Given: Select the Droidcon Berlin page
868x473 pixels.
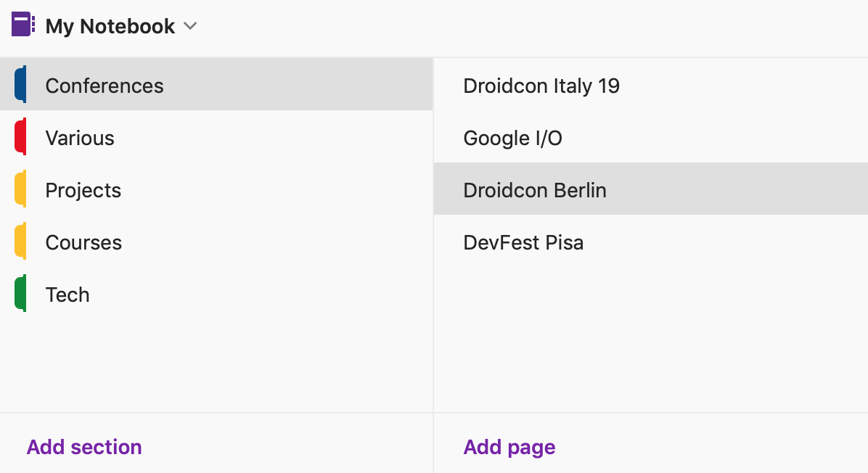Looking at the screenshot, I should point(651,189).
